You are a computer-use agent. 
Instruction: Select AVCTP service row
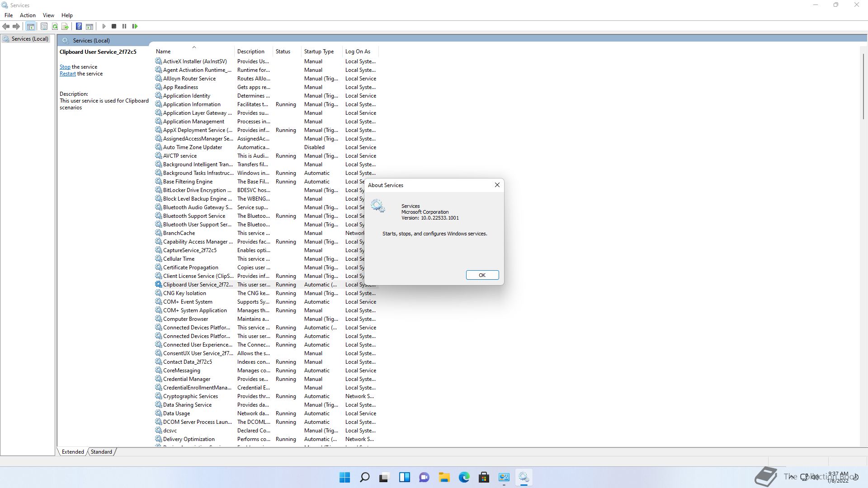click(x=266, y=156)
